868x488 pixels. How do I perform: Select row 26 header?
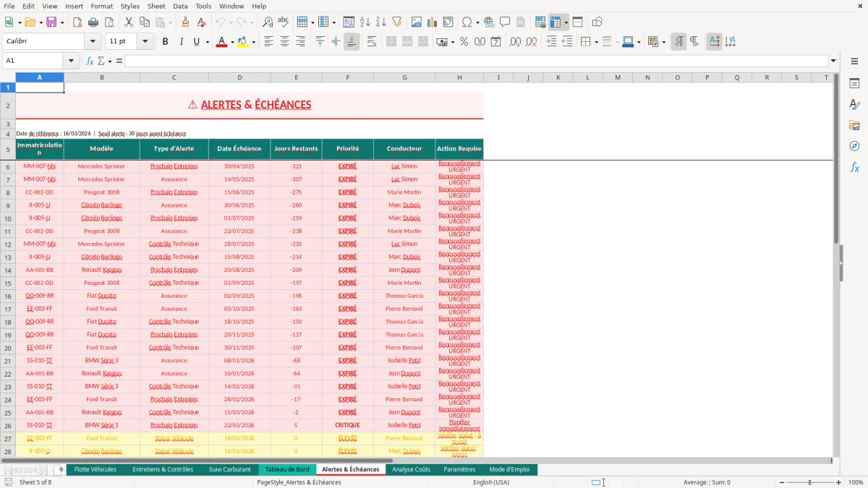(8, 425)
